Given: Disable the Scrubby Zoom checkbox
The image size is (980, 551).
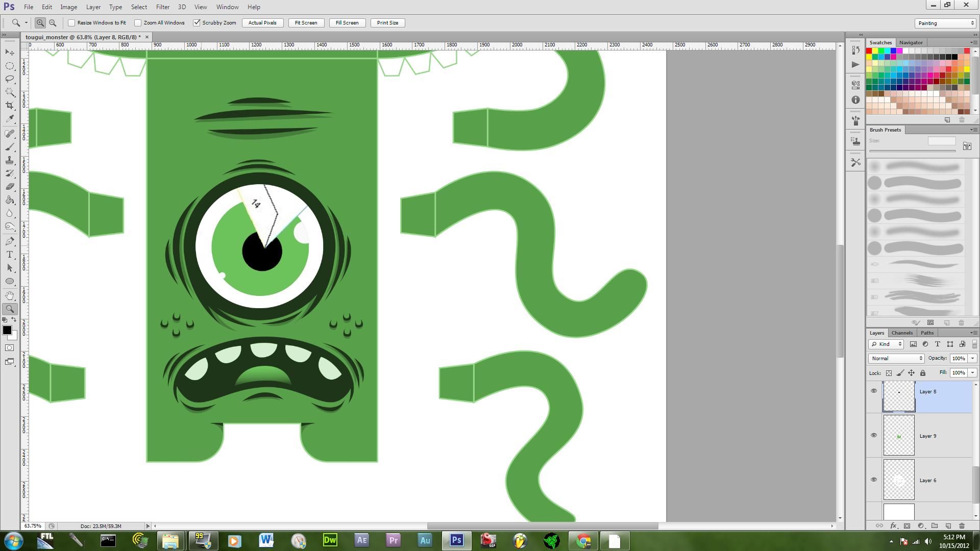Looking at the screenshot, I should click(197, 22).
